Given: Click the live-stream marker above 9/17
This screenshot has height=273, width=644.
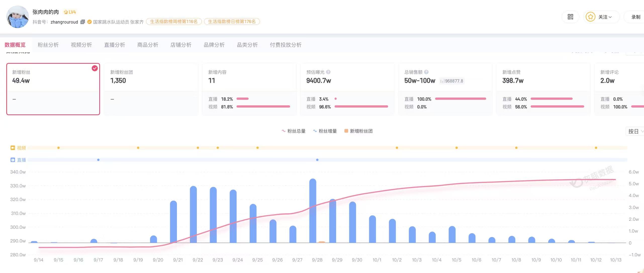Looking at the screenshot, I should 98,160.
